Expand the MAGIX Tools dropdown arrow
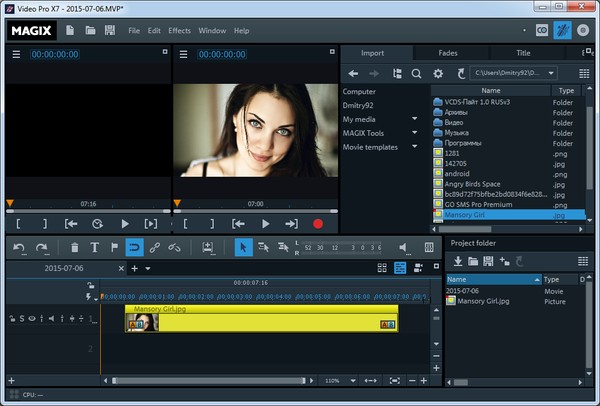Viewport: 600px width, 406px height. 414,132
